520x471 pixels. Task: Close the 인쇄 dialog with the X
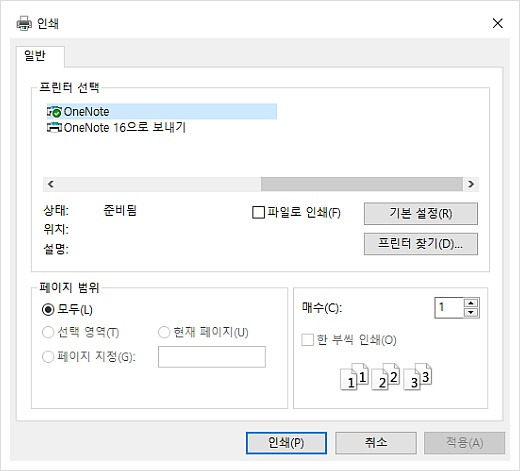point(497,23)
